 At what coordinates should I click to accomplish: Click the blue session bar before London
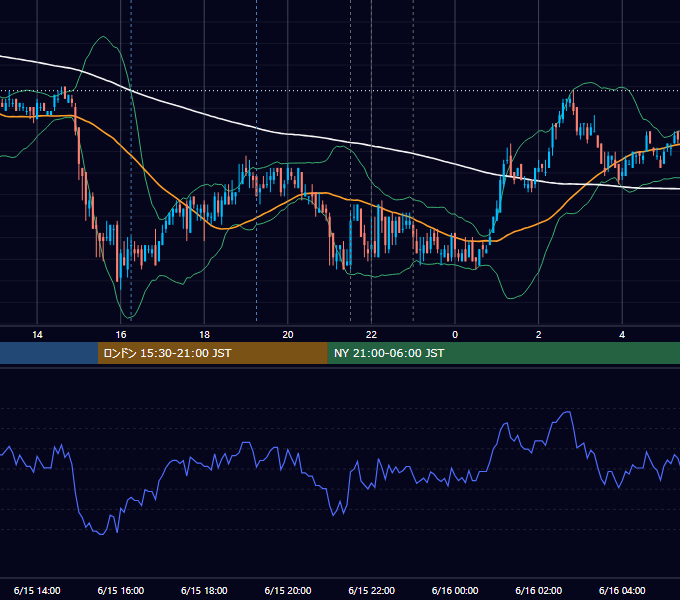[x=49, y=353]
